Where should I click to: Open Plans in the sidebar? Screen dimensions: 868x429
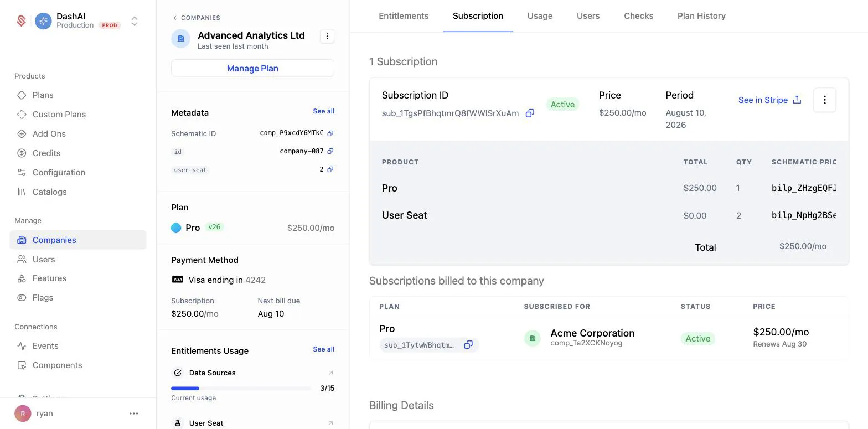43,95
